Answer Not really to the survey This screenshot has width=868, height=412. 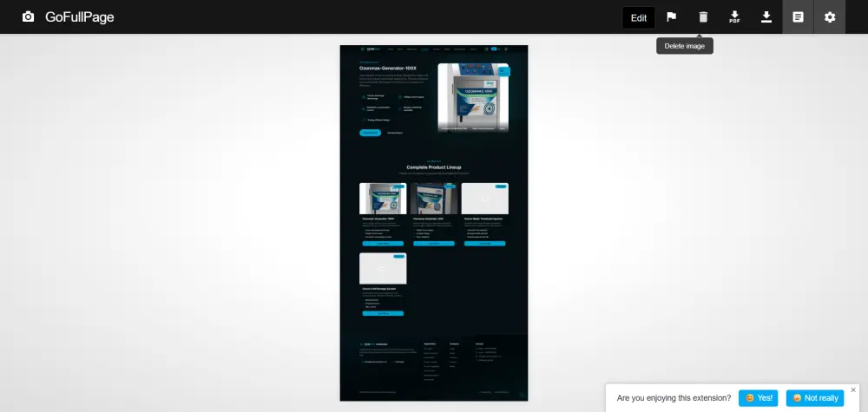click(x=815, y=398)
